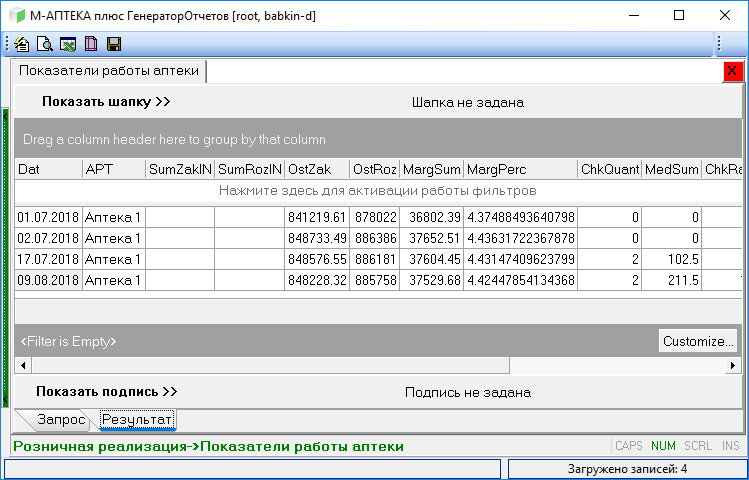This screenshot has width=749, height=480.
Task: Open the 'Показатели работы аптеки' tab
Action: tap(109, 71)
